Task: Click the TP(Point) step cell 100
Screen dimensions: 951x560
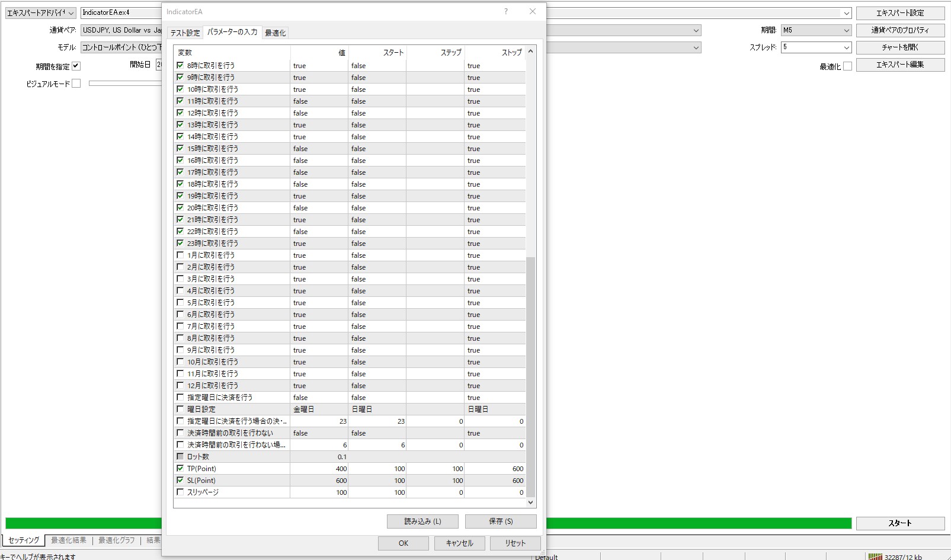Action: 436,469
